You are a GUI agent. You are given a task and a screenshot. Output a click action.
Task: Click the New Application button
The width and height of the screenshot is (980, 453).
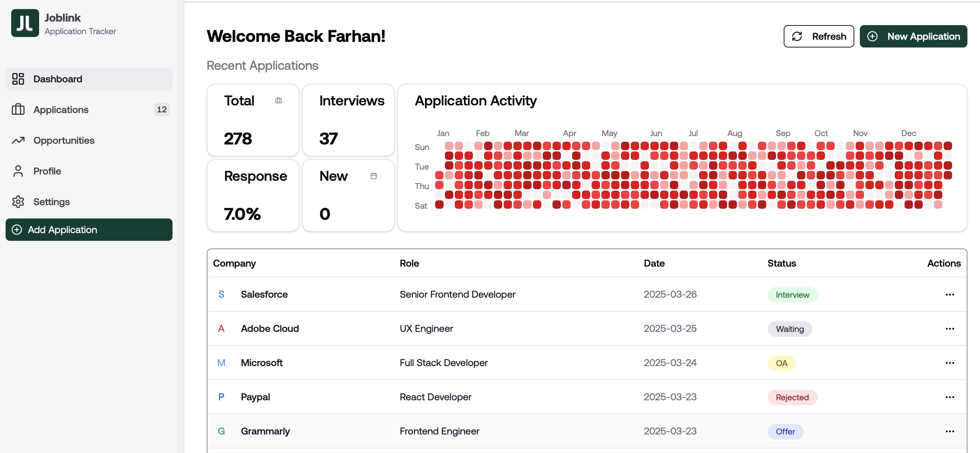(x=913, y=37)
